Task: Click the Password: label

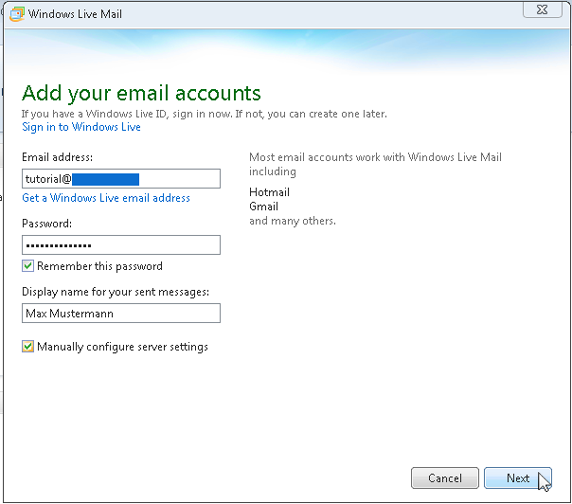Action: coord(47,223)
